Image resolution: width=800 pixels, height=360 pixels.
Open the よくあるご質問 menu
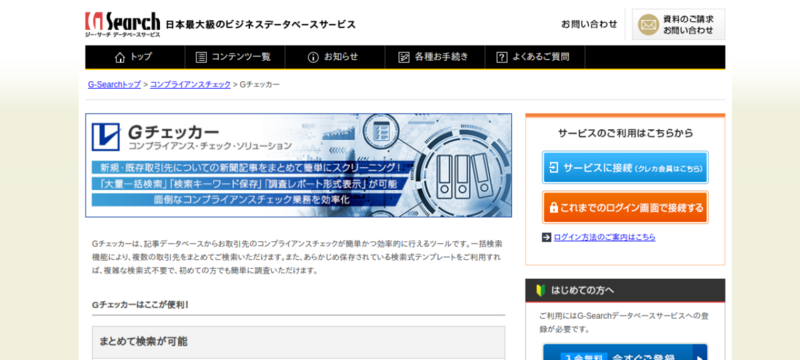pyautogui.click(x=535, y=57)
